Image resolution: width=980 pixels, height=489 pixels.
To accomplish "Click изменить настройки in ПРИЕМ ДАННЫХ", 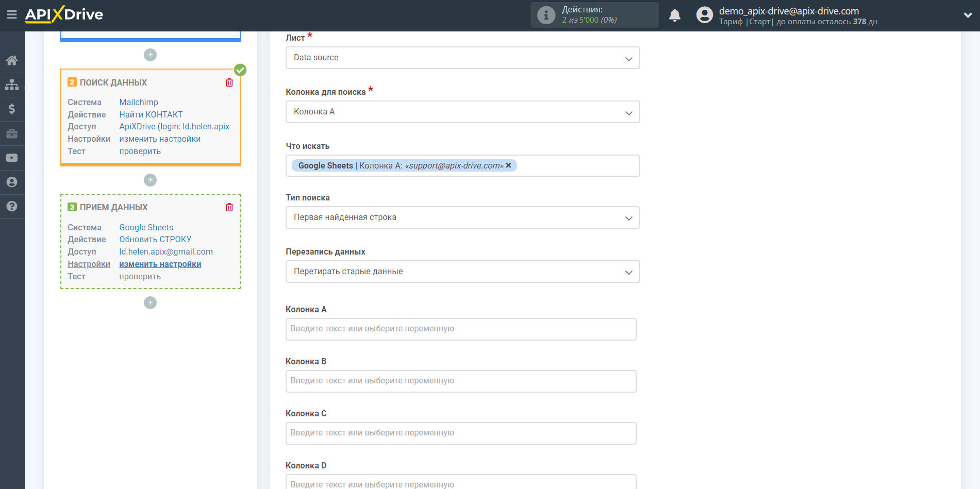I will (160, 264).
